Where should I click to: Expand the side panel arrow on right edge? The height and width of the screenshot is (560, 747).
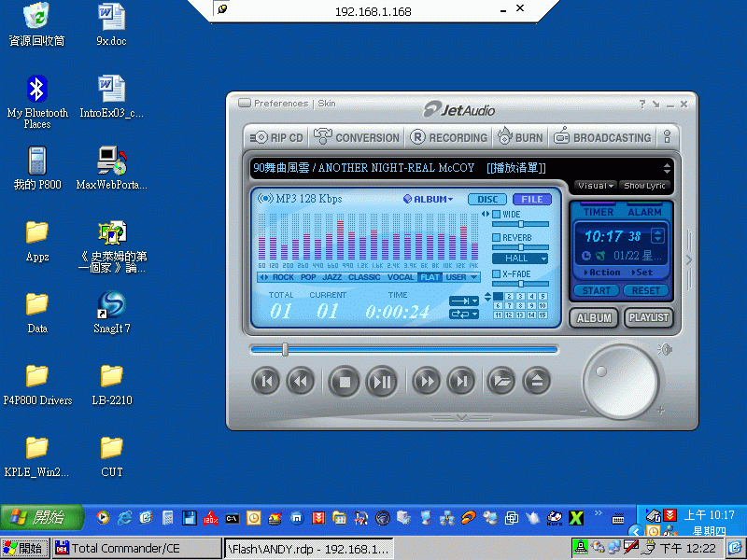click(688, 259)
